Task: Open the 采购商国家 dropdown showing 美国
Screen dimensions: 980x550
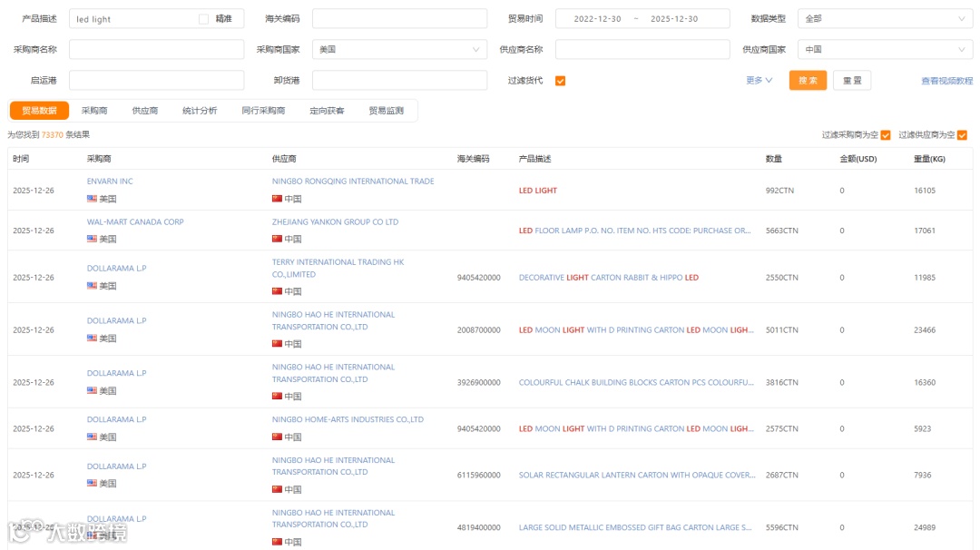Action: coord(399,49)
